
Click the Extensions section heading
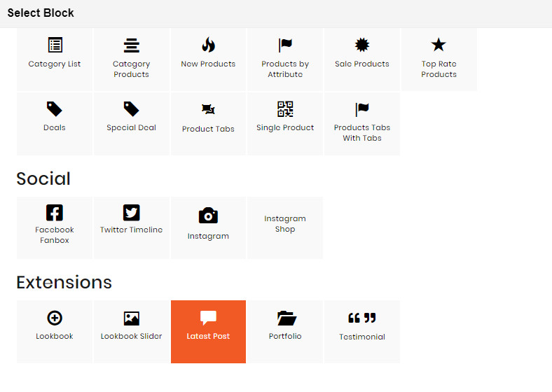(64, 282)
